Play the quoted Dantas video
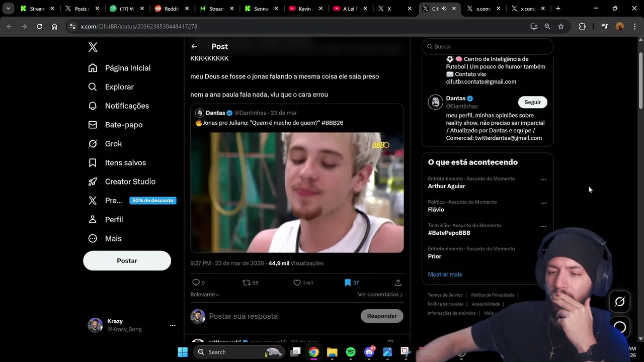The height and width of the screenshot is (362, 644). (297, 193)
